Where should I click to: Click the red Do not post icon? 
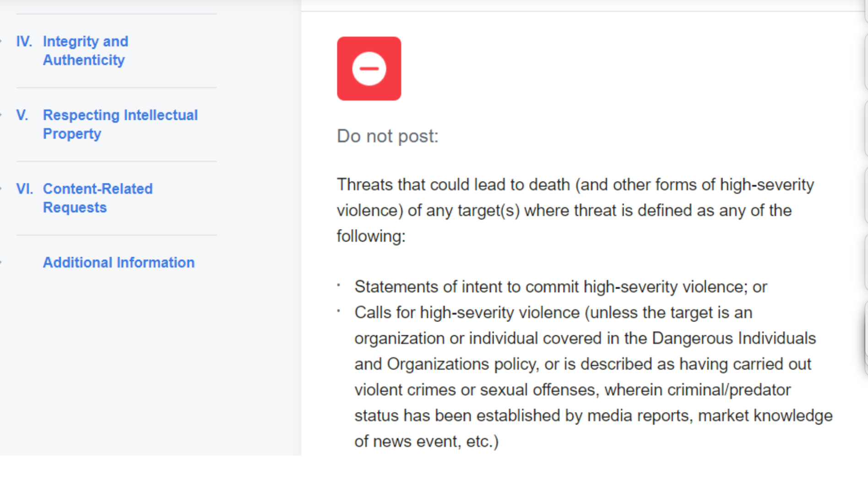pos(369,69)
